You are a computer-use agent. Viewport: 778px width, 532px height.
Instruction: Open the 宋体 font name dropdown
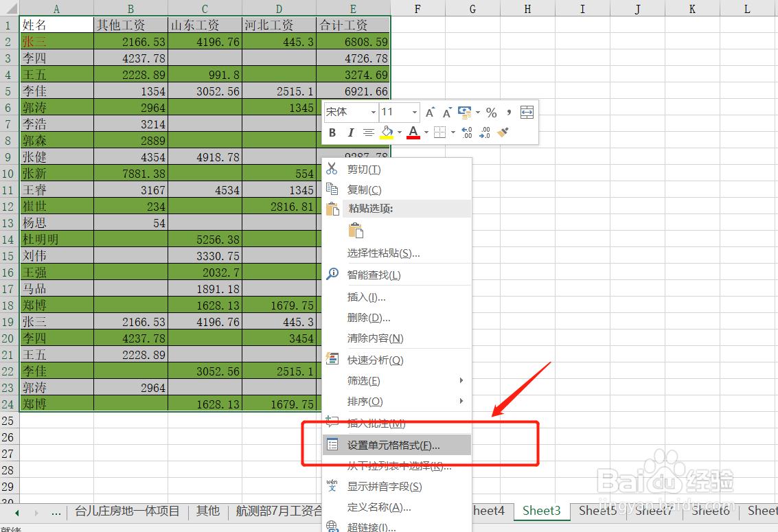point(373,113)
